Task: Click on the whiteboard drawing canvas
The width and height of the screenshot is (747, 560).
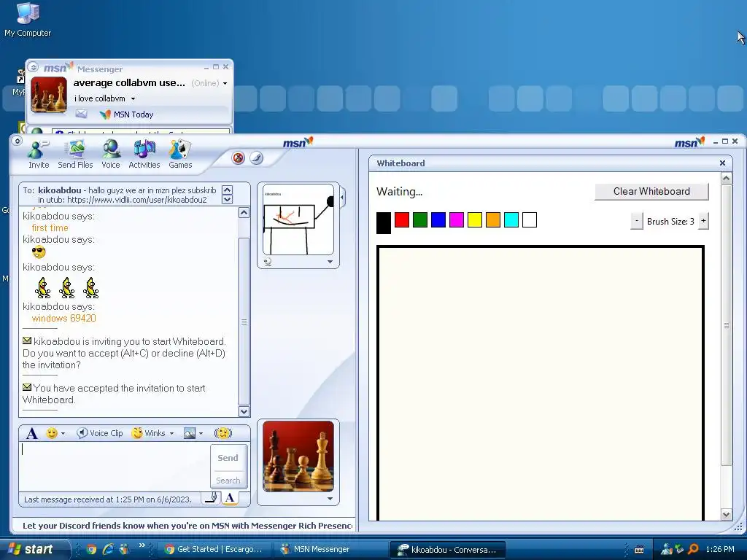Action: [541, 384]
